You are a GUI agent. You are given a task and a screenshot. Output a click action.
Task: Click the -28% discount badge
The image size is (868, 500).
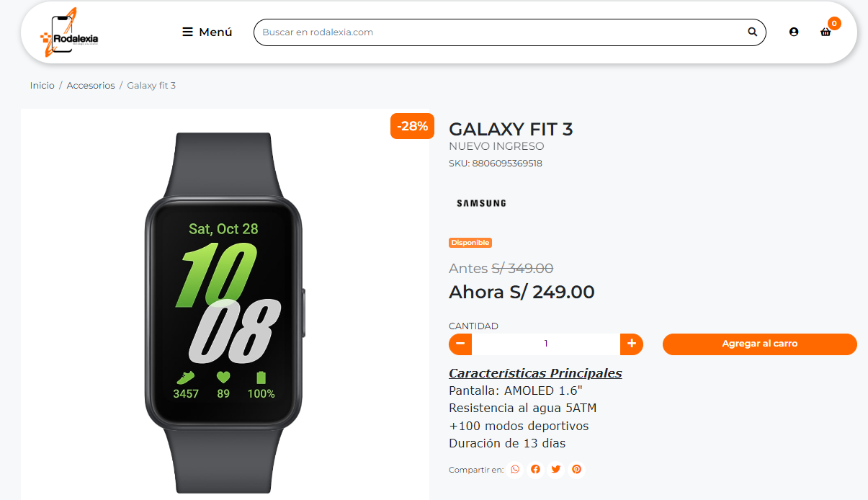[x=413, y=126]
